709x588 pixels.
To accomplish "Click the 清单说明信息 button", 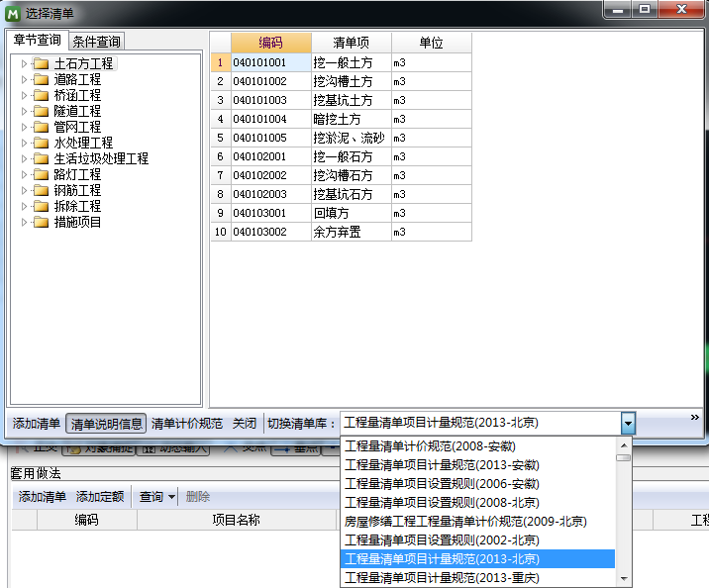I will point(106,424).
